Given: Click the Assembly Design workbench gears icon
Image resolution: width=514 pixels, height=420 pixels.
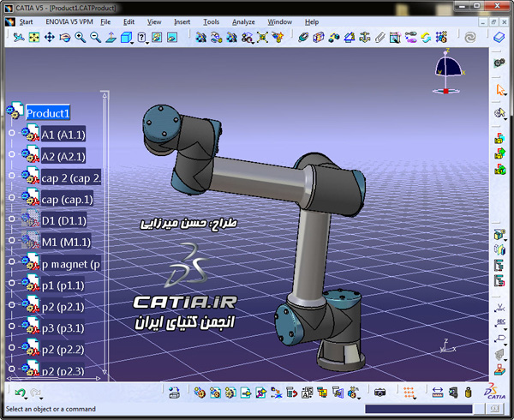Looking at the screenshot, I should pos(499,63).
